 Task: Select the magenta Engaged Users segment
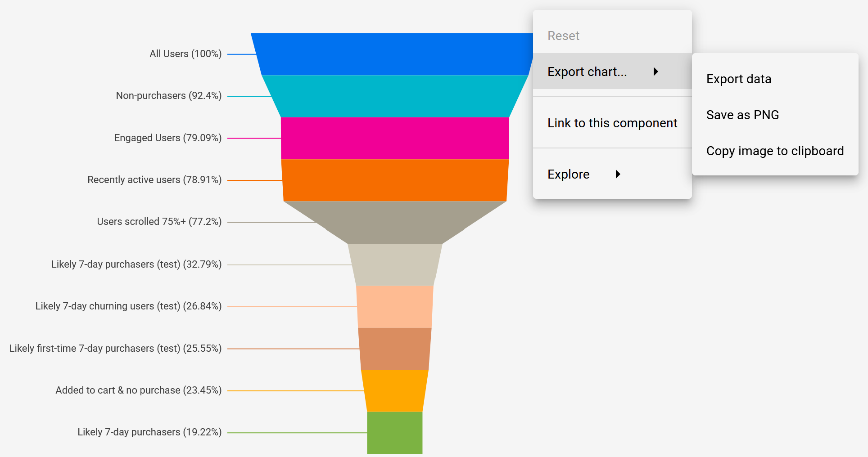(395, 138)
